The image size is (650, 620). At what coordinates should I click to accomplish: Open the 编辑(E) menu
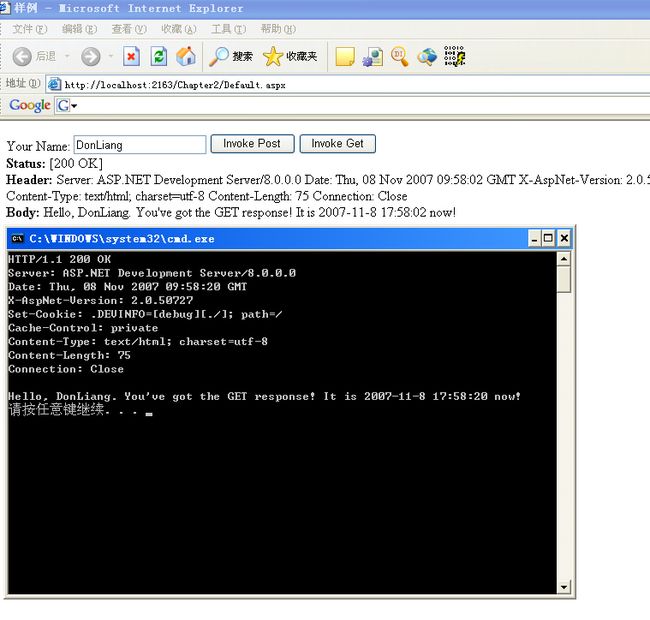[x=79, y=29]
